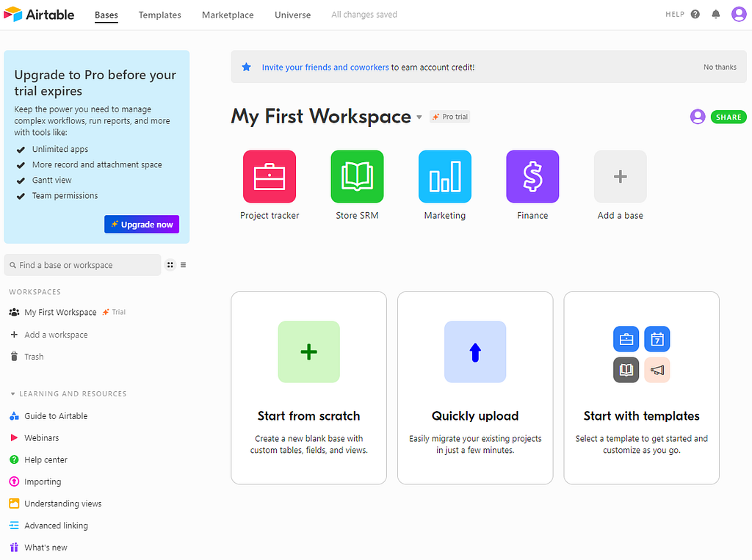Click the Pro trial badge

(x=450, y=117)
